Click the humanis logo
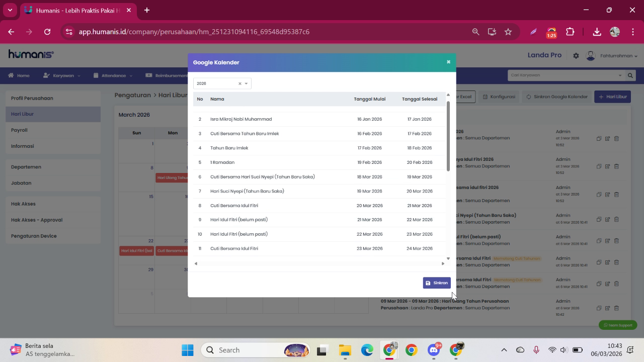The image size is (644, 362). point(31,54)
